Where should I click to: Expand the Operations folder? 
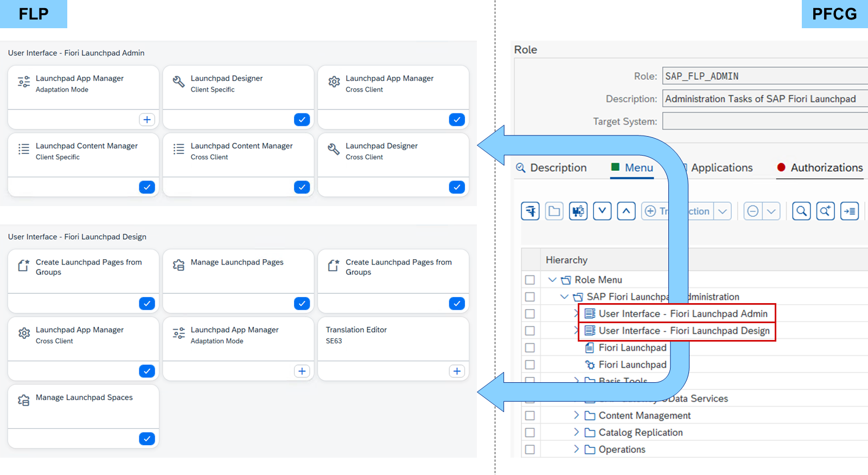click(x=576, y=449)
